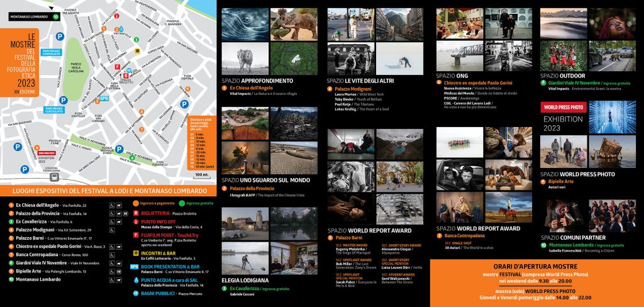Click the blue BPB marker on the map

[104, 98]
